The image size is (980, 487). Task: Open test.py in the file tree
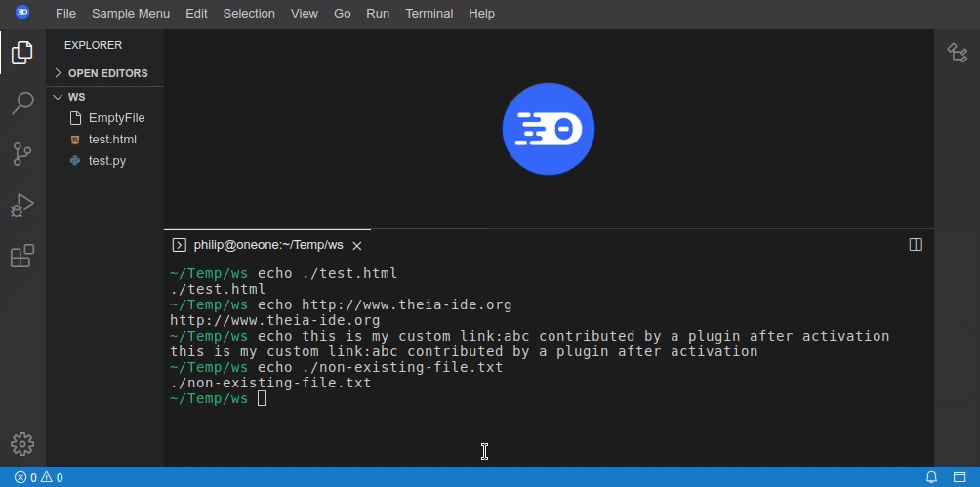coord(105,161)
